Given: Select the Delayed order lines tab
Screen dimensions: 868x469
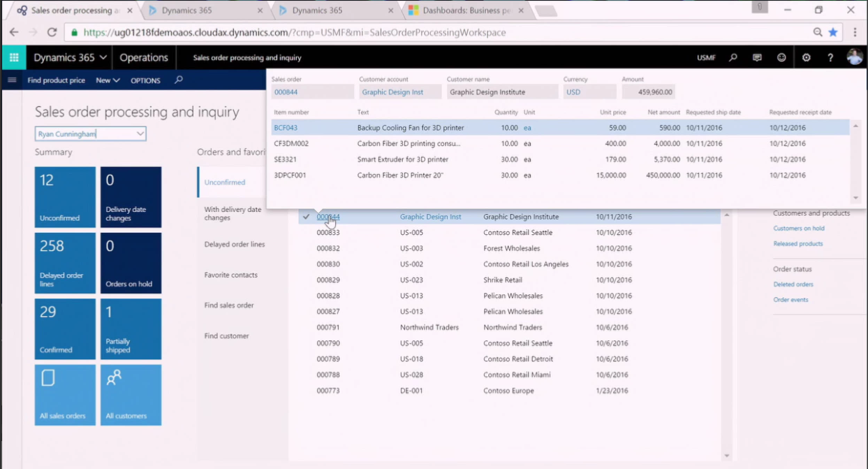Looking at the screenshot, I should 235,245.
